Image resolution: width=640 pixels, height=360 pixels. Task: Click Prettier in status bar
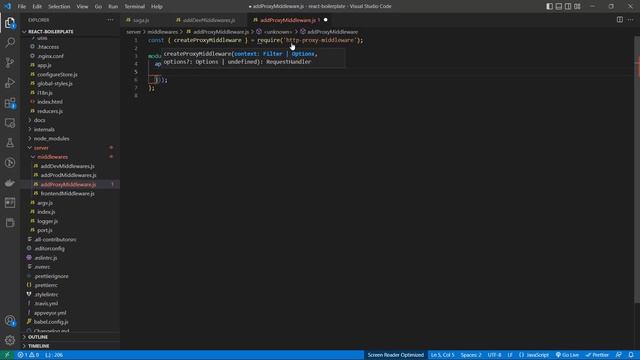click(598, 355)
